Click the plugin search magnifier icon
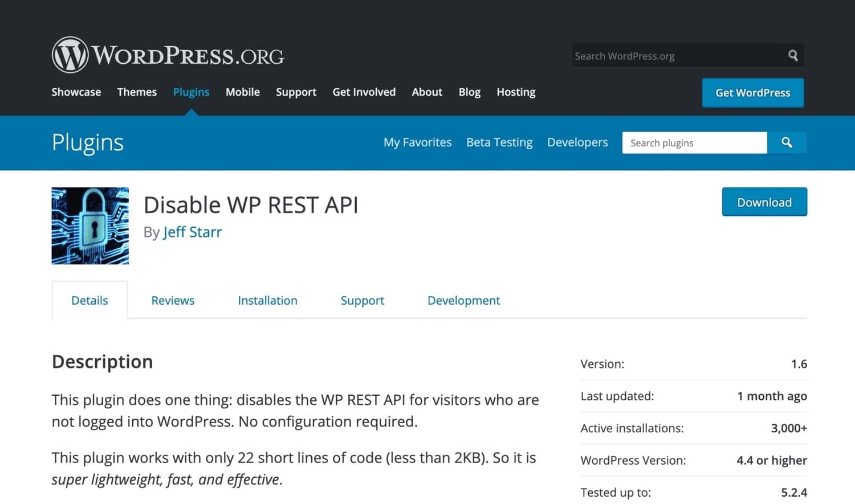 [787, 142]
